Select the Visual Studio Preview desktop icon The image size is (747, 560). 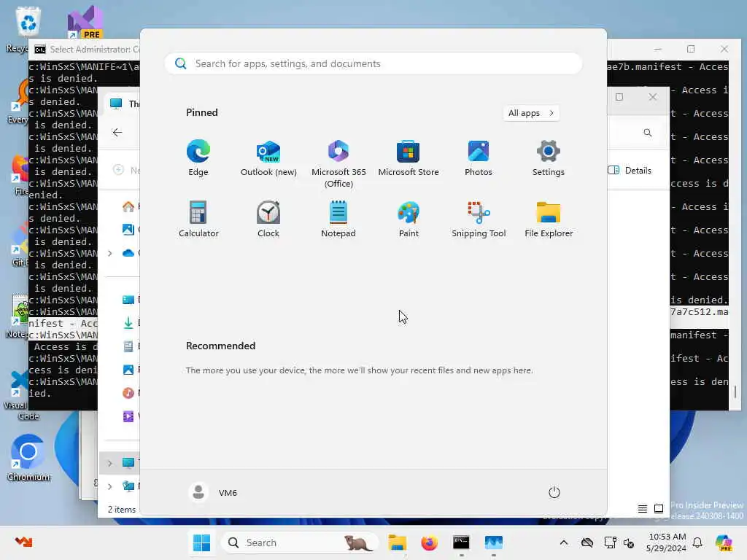click(85, 22)
